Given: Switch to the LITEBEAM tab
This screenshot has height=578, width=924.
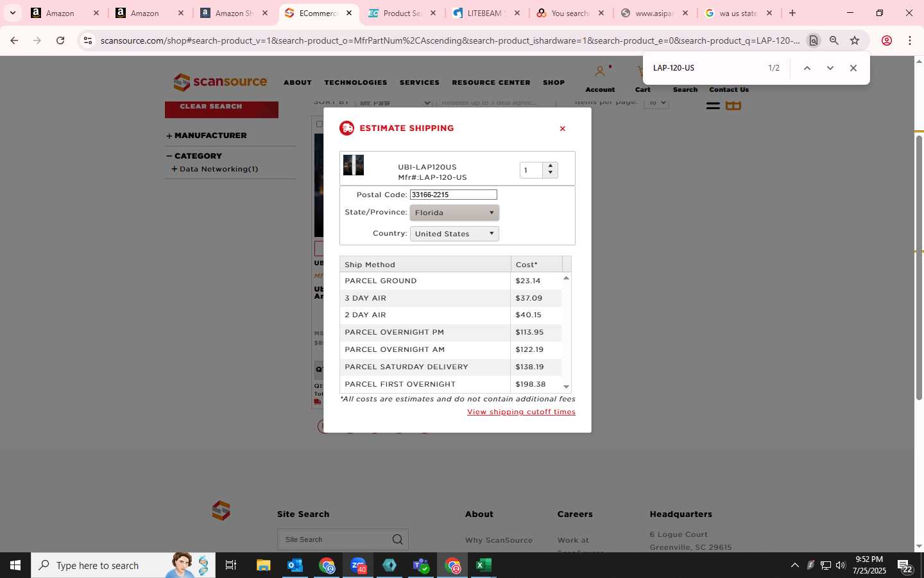Looking at the screenshot, I should coord(486,13).
